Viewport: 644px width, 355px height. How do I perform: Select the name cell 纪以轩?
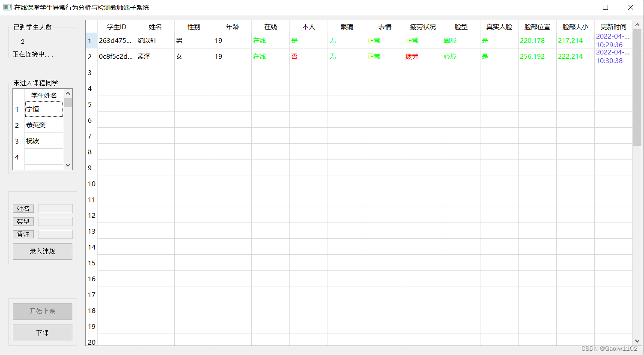pyautogui.click(x=155, y=41)
